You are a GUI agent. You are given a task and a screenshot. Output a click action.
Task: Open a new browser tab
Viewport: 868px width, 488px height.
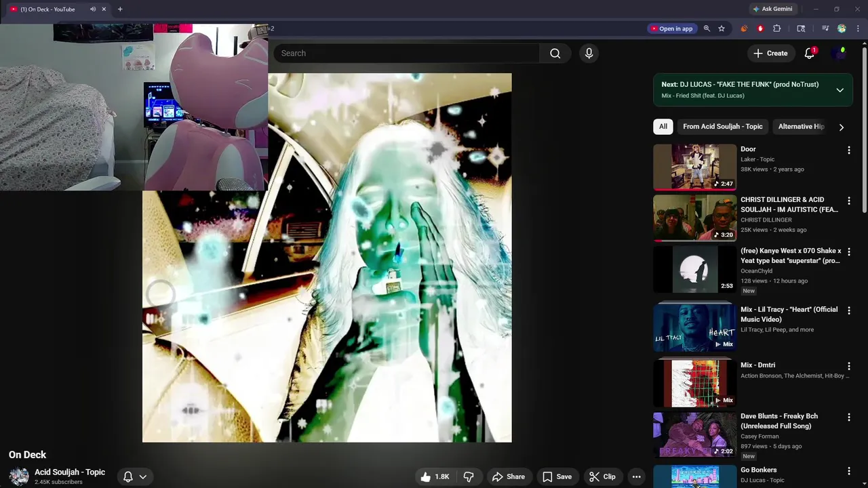(x=120, y=9)
